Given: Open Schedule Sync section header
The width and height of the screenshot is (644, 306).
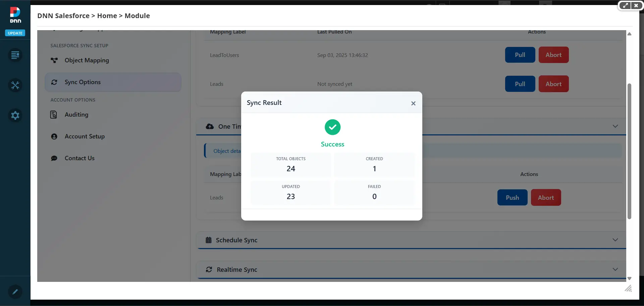Looking at the screenshot, I should point(411,240).
